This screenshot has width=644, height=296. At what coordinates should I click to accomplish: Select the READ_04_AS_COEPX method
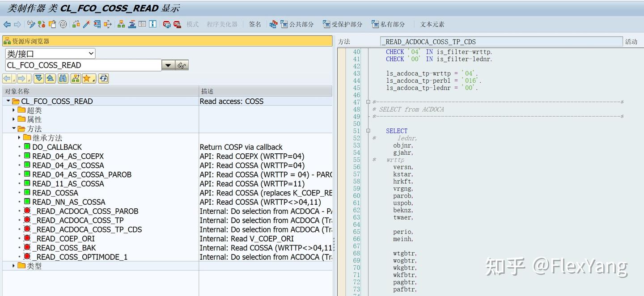[68, 156]
